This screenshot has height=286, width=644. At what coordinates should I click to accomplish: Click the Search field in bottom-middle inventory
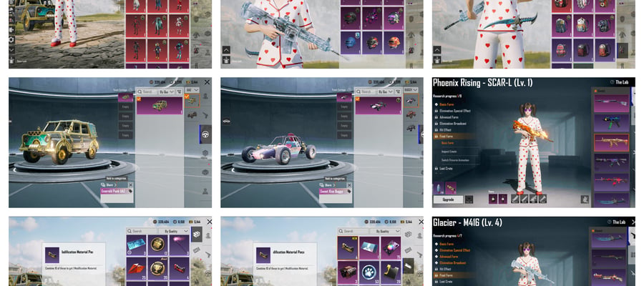pyautogui.click(x=352, y=231)
